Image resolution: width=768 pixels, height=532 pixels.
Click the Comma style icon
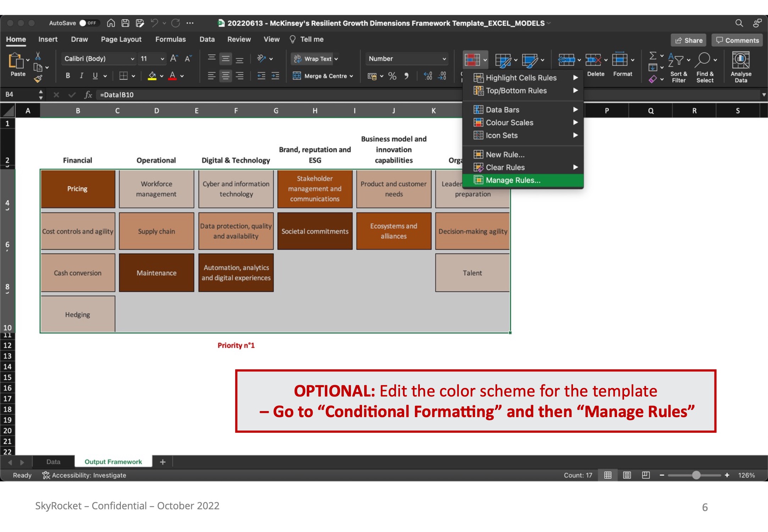[407, 76]
